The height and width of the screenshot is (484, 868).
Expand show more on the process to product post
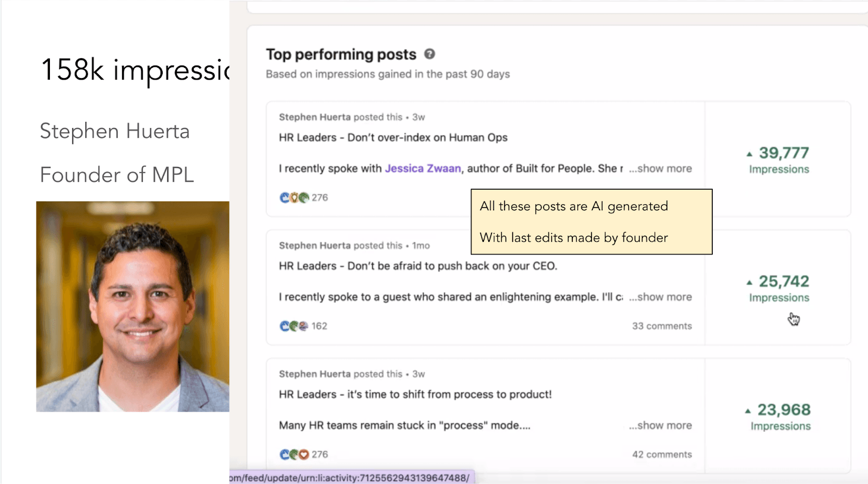[x=660, y=425]
